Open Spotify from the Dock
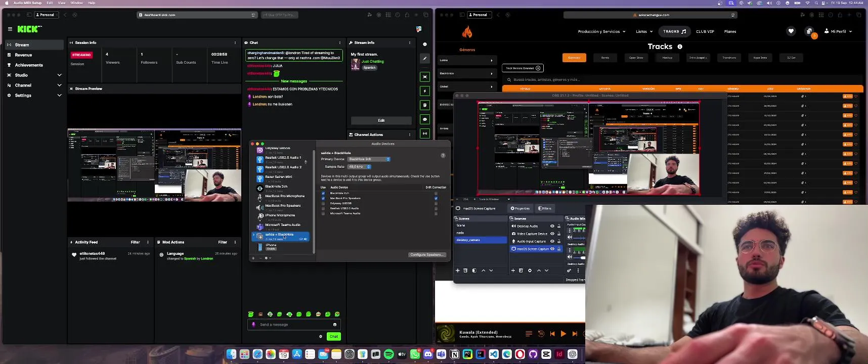 point(389,354)
